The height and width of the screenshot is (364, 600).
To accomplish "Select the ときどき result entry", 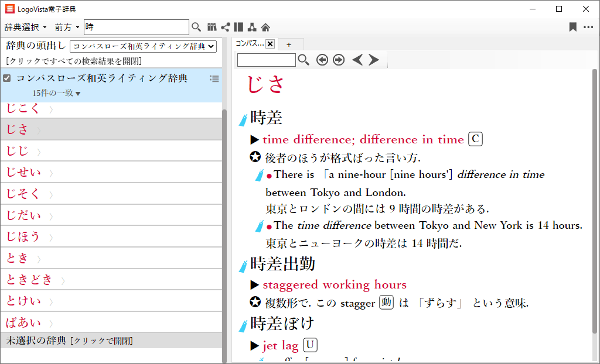I will (x=111, y=279).
